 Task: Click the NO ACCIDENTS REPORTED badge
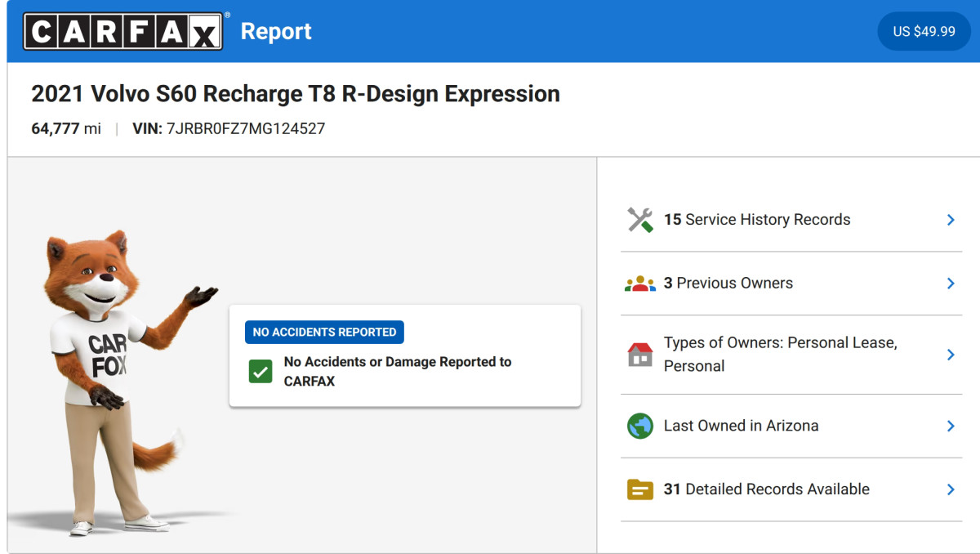324,332
